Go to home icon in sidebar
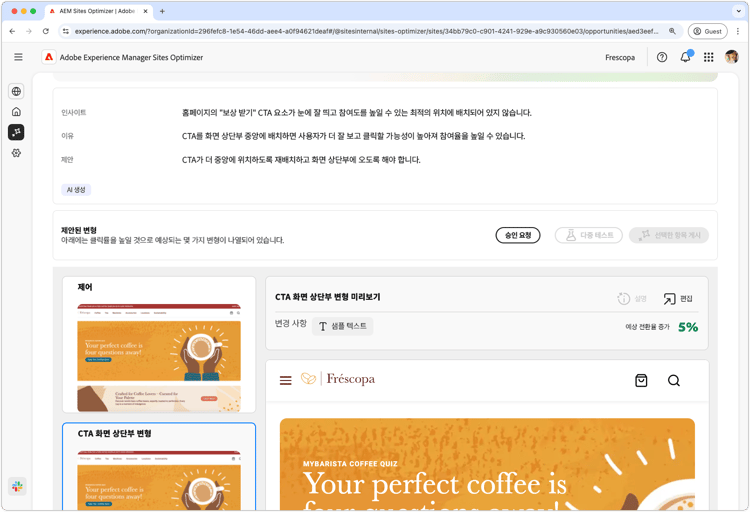This screenshot has width=750, height=512. (x=16, y=111)
